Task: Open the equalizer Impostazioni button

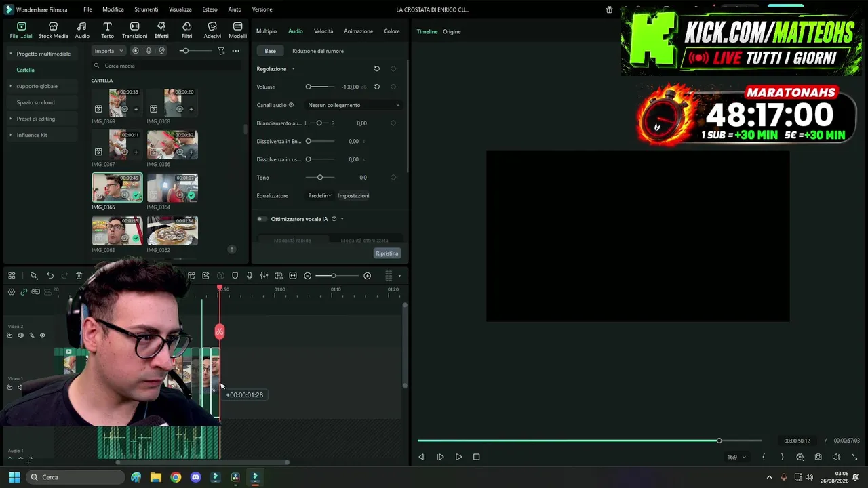Action: pos(354,196)
